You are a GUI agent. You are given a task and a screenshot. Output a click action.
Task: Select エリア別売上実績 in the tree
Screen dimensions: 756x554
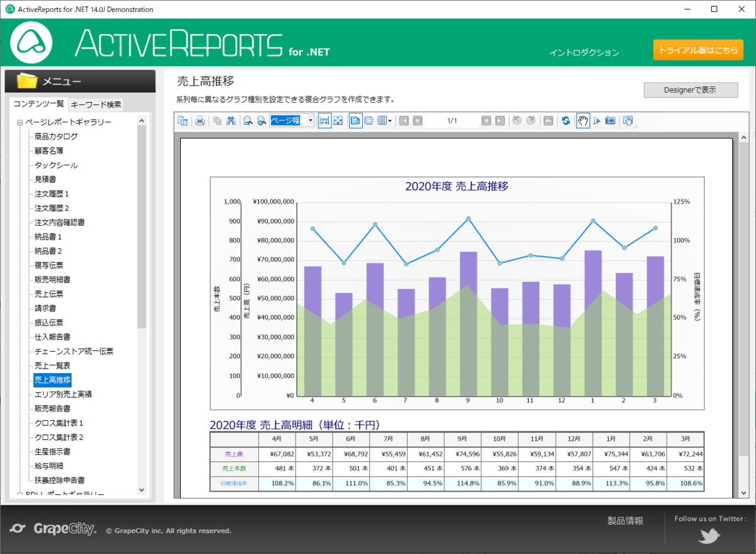[x=63, y=395]
